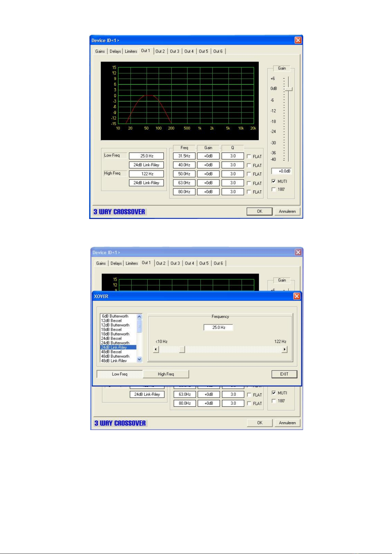Click the XOVER filter list scroll-up arrow

click(139, 317)
